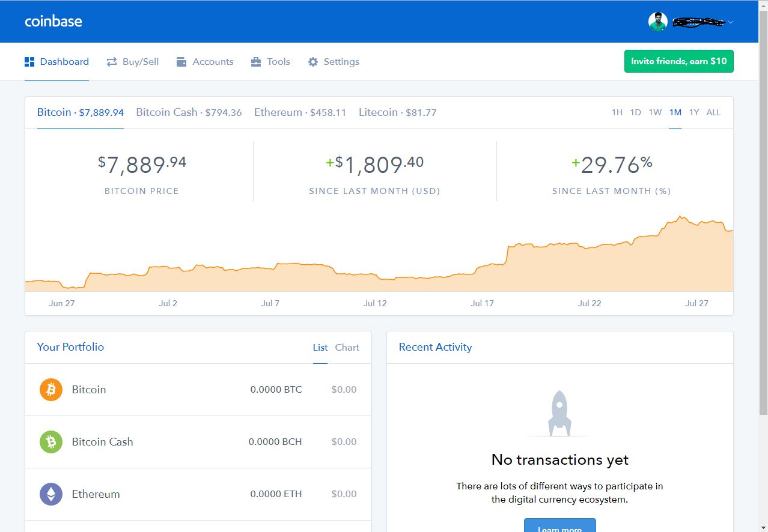
Task: Click the Learn more button
Action: 560,525
